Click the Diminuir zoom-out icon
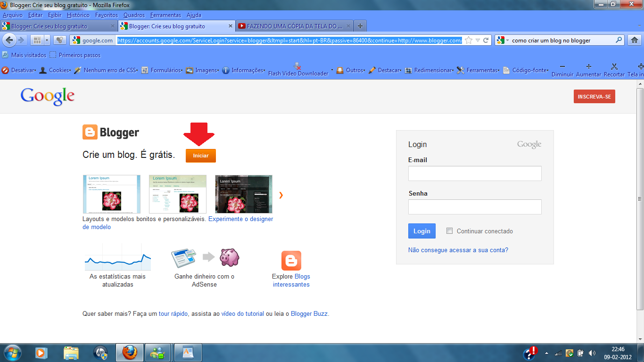The height and width of the screenshot is (362, 644). pyautogui.click(x=562, y=66)
